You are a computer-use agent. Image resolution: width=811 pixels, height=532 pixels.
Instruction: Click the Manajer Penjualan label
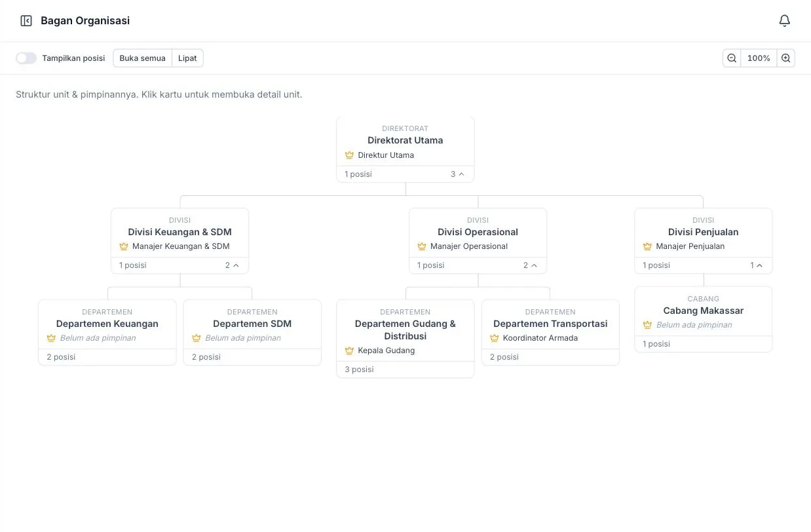tap(690, 246)
